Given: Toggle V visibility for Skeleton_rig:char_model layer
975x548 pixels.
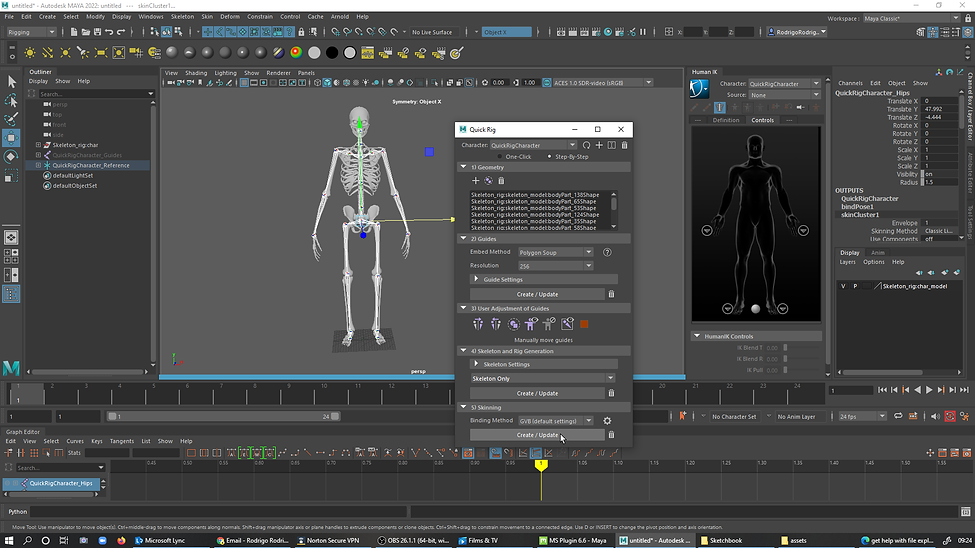Looking at the screenshot, I should [x=843, y=286].
